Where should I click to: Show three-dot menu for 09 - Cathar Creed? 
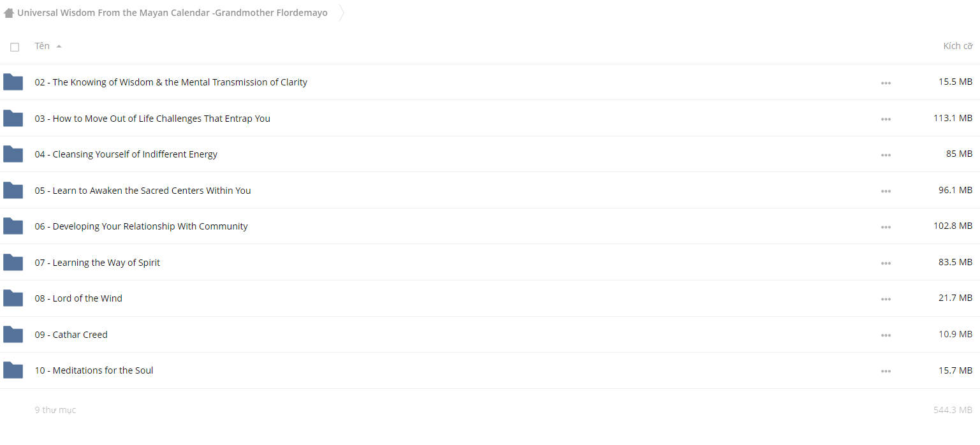tap(886, 335)
